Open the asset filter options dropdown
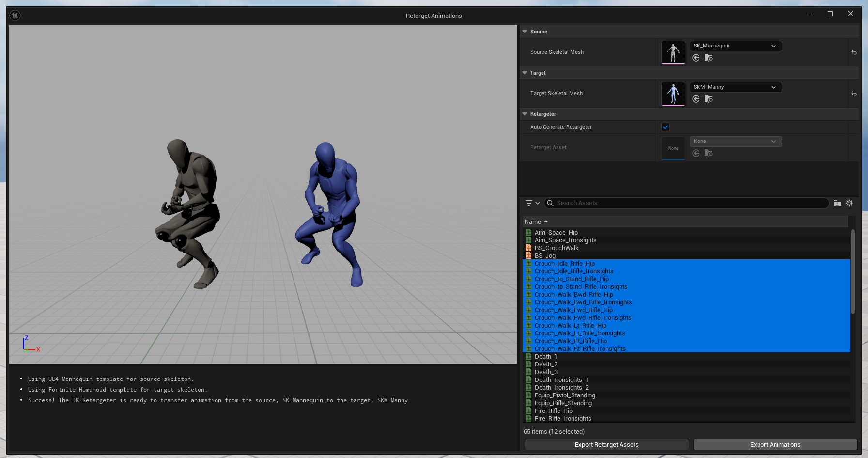This screenshot has height=458, width=868. (532, 203)
